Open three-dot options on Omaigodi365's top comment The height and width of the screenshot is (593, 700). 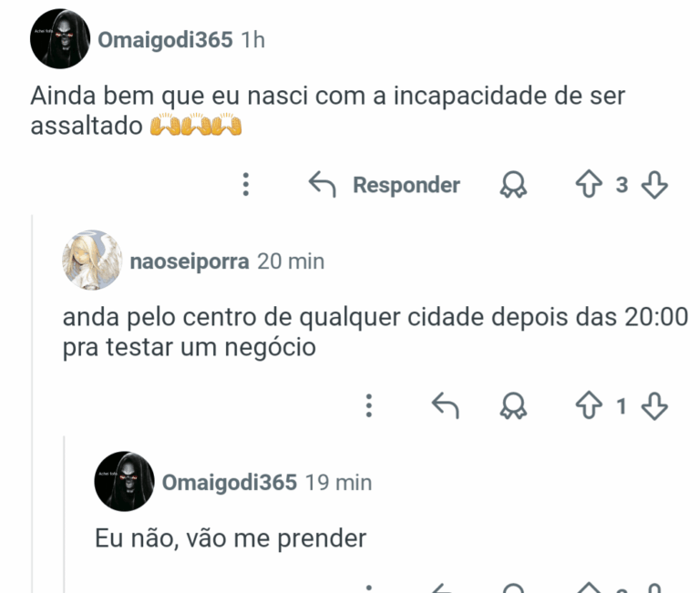point(245,185)
